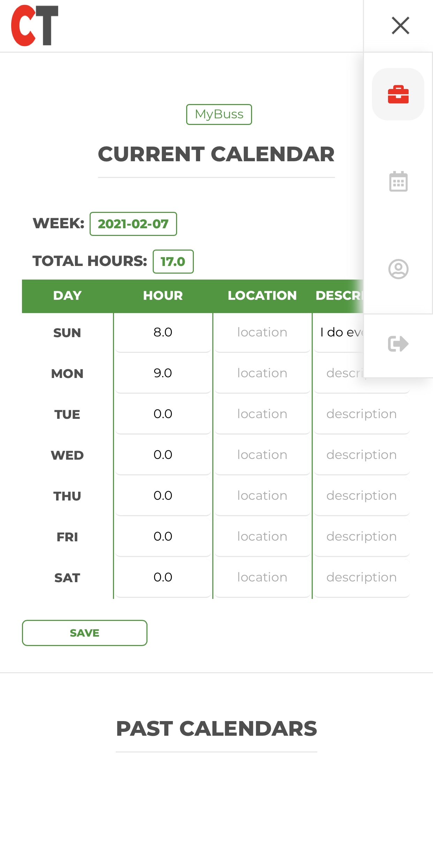Click the MyBuss business tag
Image resolution: width=433 pixels, height=868 pixels.
click(x=219, y=114)
